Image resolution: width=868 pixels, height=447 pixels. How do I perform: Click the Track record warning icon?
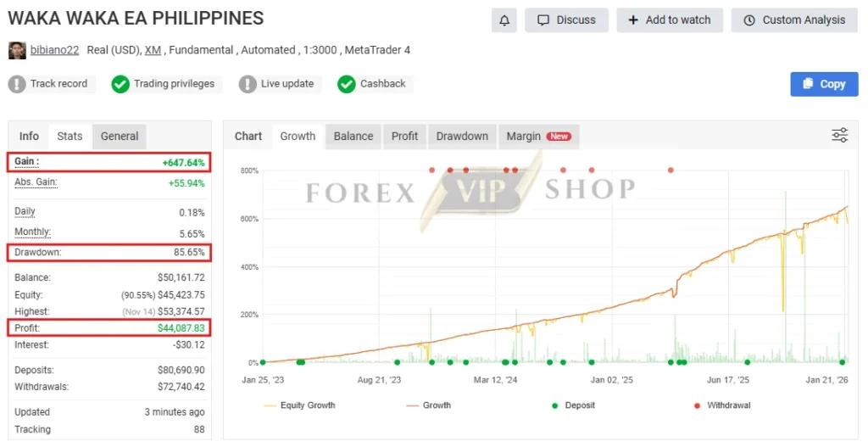click(x=17, y=84)
